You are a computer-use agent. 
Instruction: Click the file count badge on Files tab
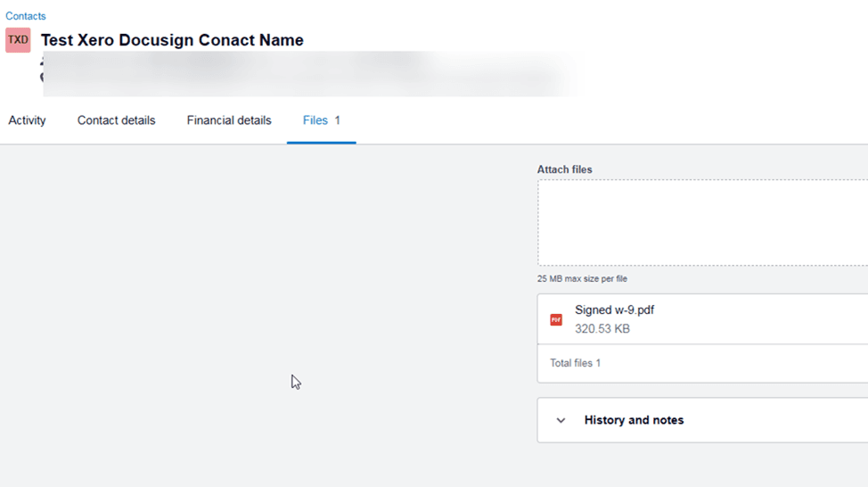[x=338, y=120]
